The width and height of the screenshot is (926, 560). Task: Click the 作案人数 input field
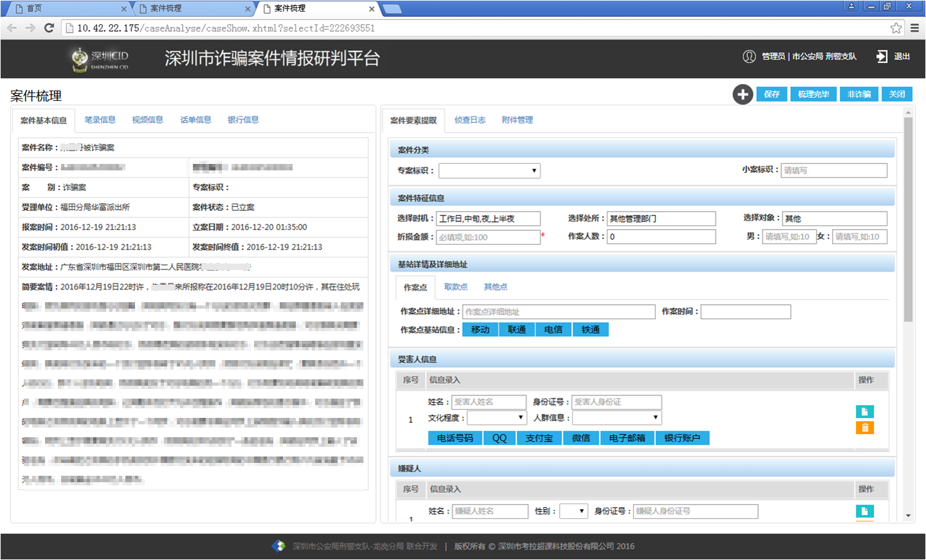tap(662, 237)
